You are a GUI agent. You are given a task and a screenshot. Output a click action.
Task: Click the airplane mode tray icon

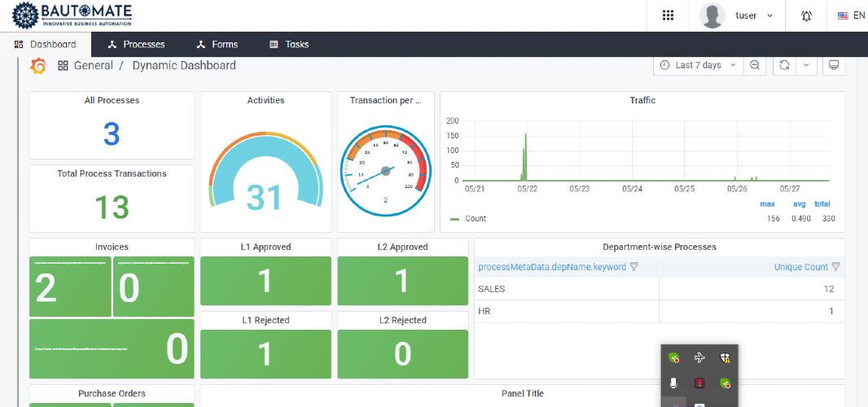(699, 357)
